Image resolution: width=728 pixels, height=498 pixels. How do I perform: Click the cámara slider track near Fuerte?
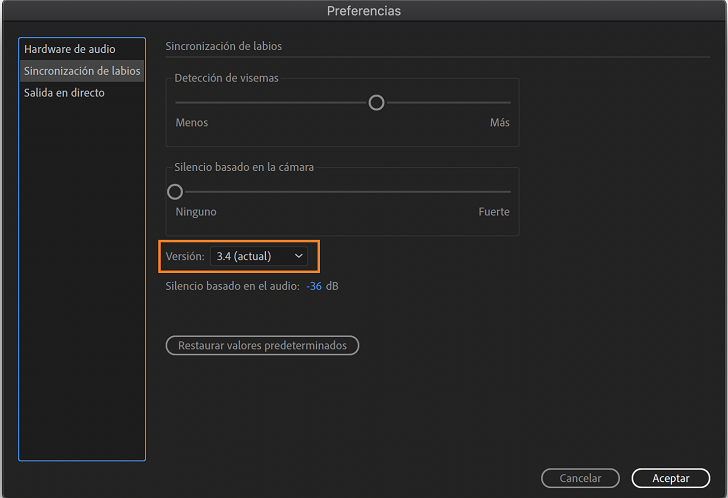click(495, 191)
